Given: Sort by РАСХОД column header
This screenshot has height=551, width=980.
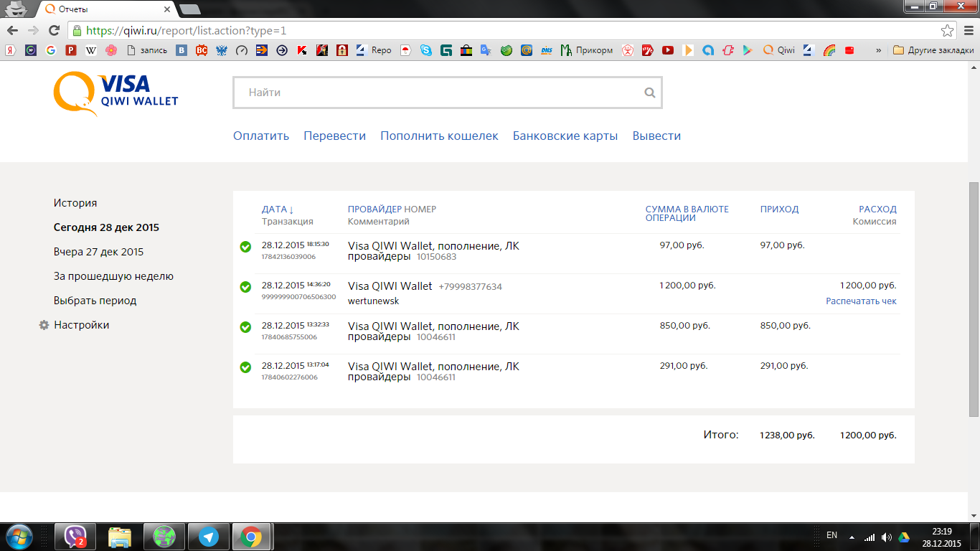Looking at the screenshot, I should (x=877, y=209).
